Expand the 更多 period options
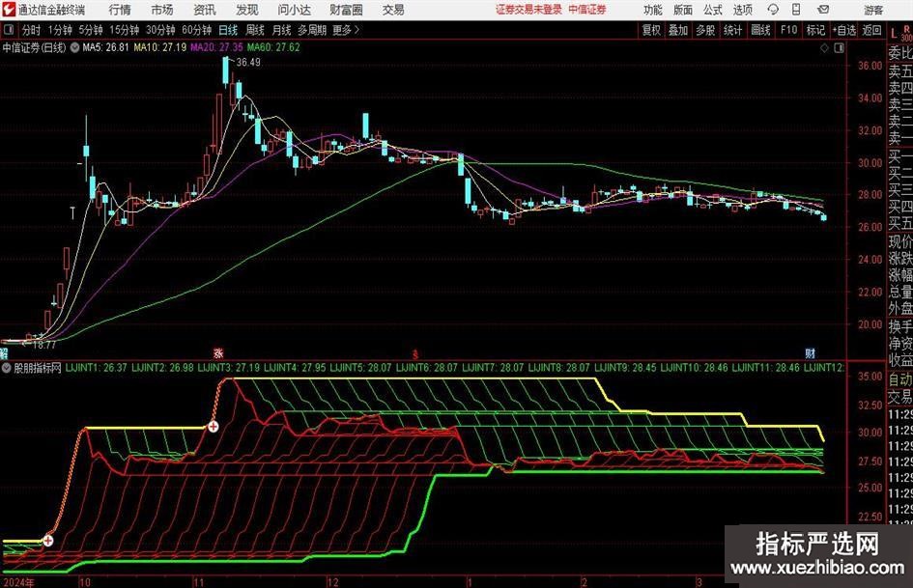The height and width of the screenshot is (588, 913). [x=346, y=30]
